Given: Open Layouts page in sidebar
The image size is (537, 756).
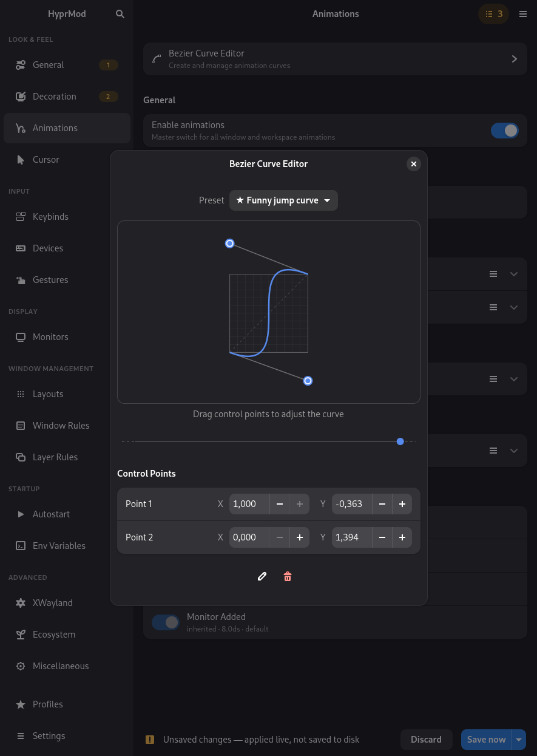Looking at the screenshot, I should (67, 394).
